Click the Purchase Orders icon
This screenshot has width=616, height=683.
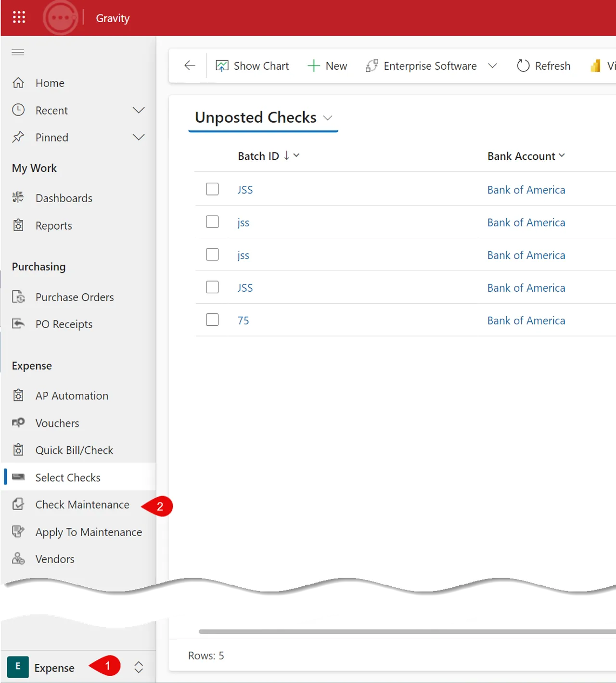[x=18, y=297]
